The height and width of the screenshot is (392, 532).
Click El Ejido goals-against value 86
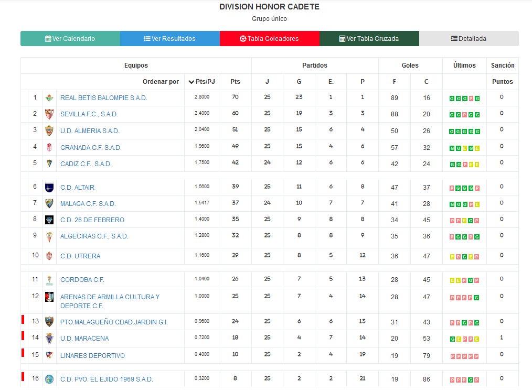(427, 379)
